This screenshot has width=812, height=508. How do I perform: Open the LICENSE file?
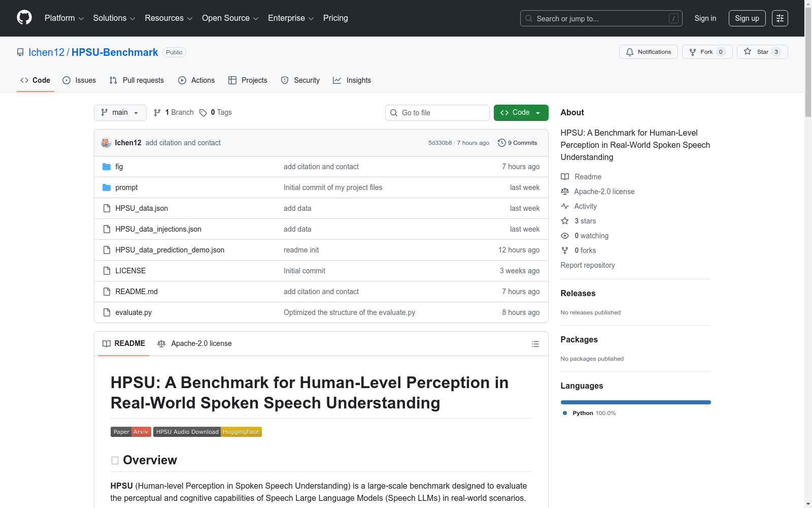[x=130, y=271]
